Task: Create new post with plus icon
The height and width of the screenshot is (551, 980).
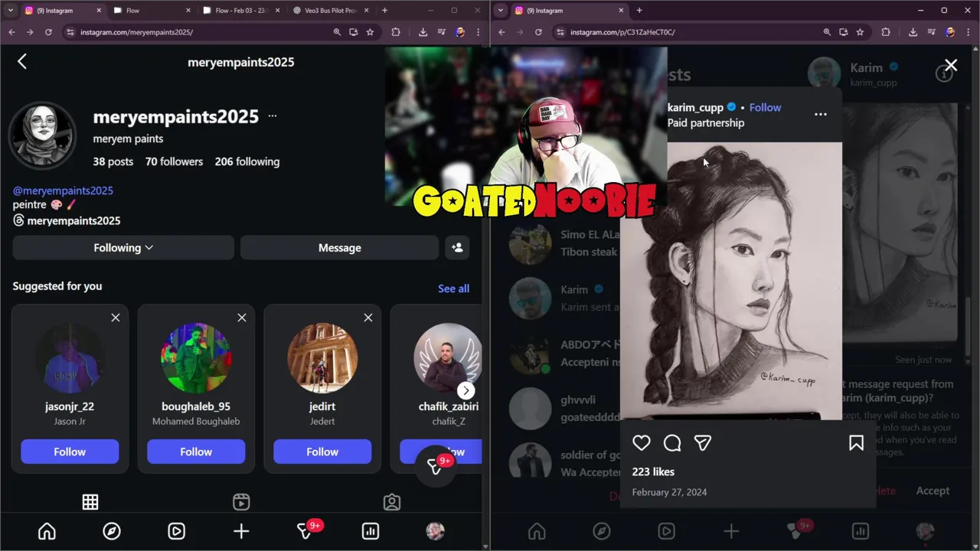Action: pos(241,531)
